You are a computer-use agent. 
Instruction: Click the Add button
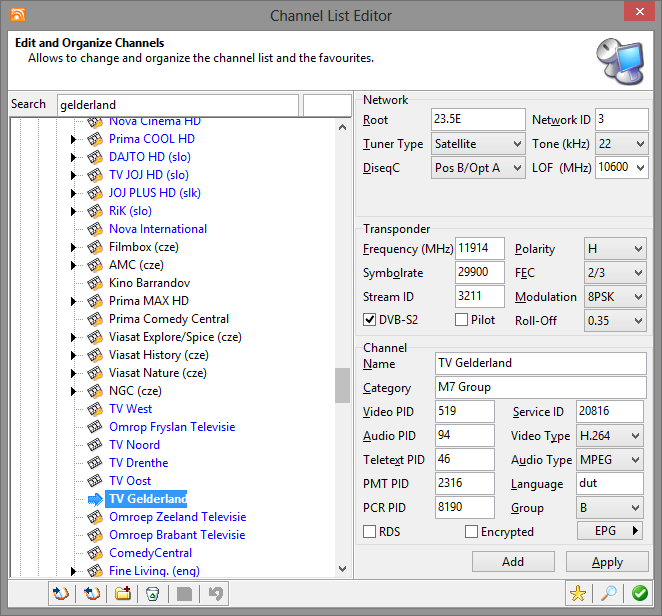[x=513, y=561]
